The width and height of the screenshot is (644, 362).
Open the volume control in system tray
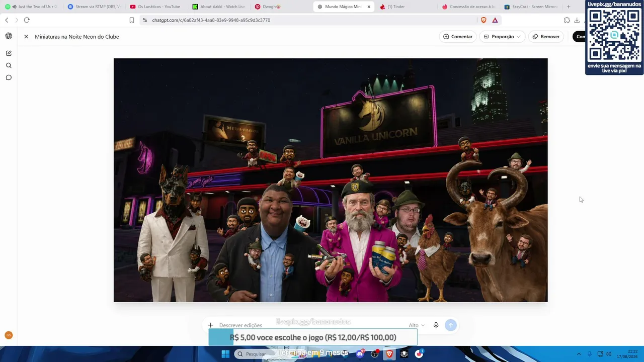pyautogui.click(x=608, y=354)
